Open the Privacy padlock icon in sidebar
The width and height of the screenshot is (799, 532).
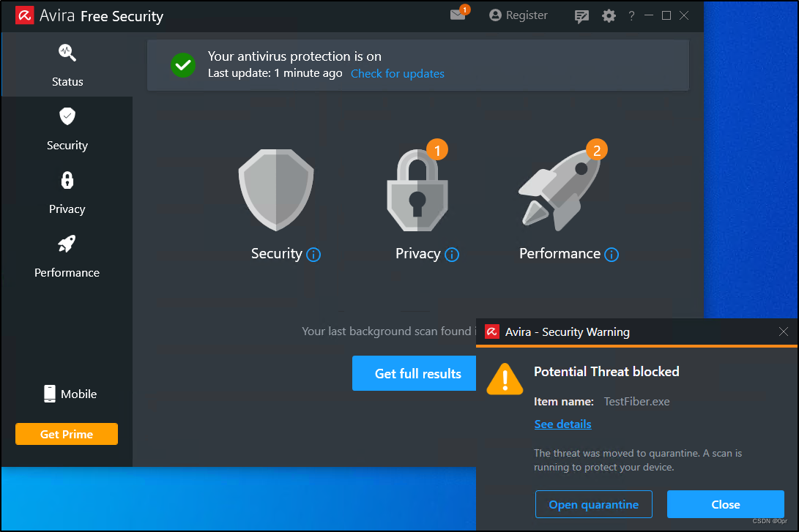pos(67,181)
